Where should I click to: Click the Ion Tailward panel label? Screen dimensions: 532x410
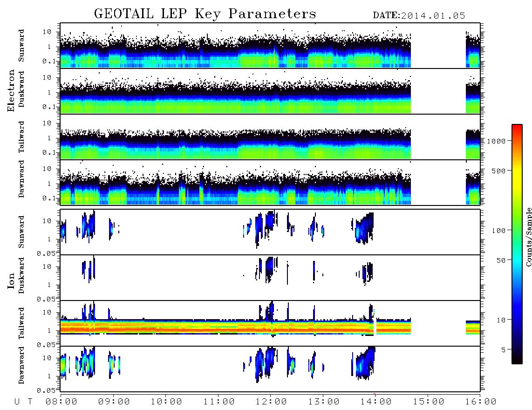click(21, 323)
